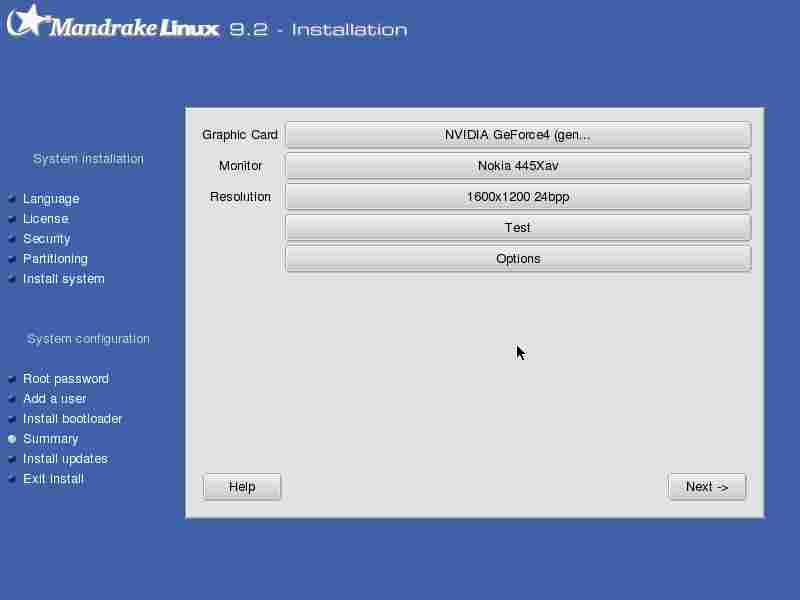Image resolution: width=800 pixels, height=600 pixels.
Task: Open the Options button
Action: click(518, 259)
